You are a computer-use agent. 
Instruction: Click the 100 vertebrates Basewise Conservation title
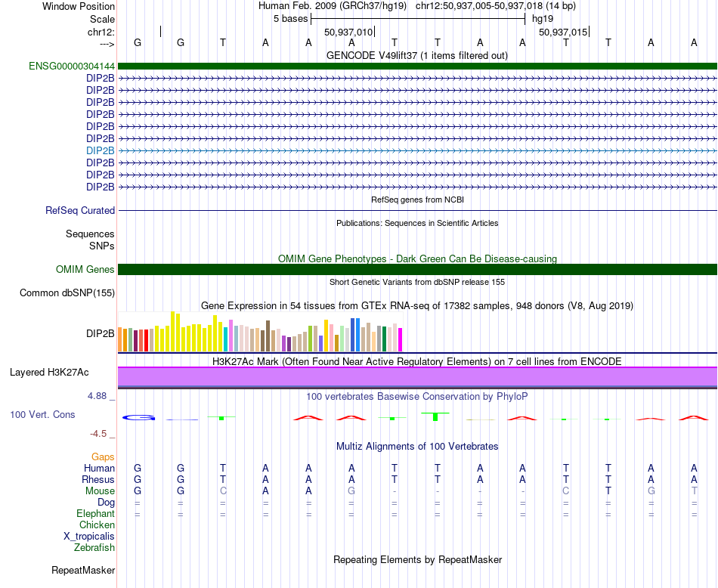(417, 396)
